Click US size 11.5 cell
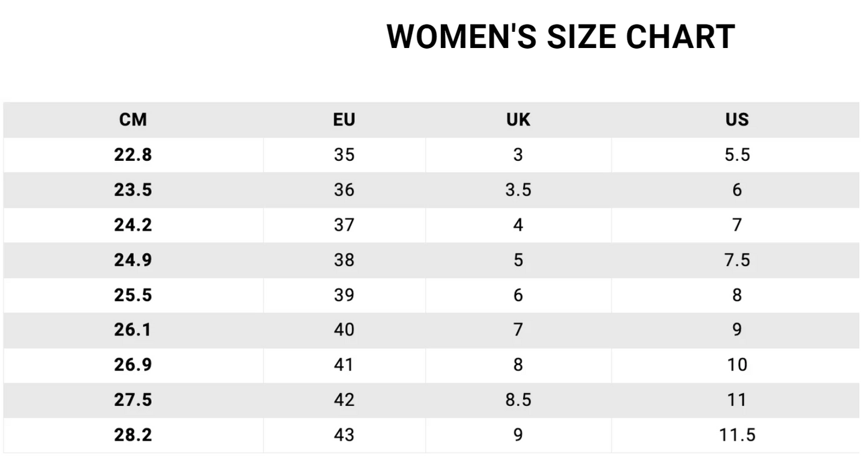This screenshot has width=868, height=458. 737,435
